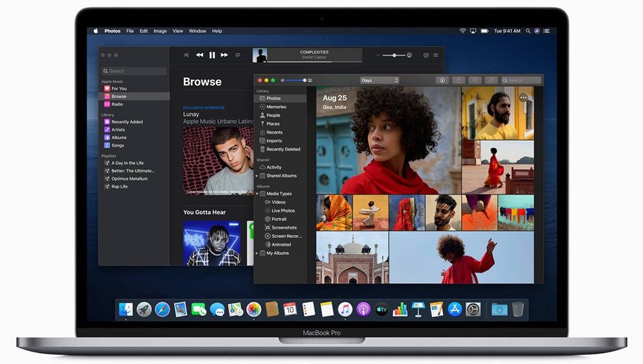Open the App Store from the Dock
643x364 pixels.
(455, 309)
